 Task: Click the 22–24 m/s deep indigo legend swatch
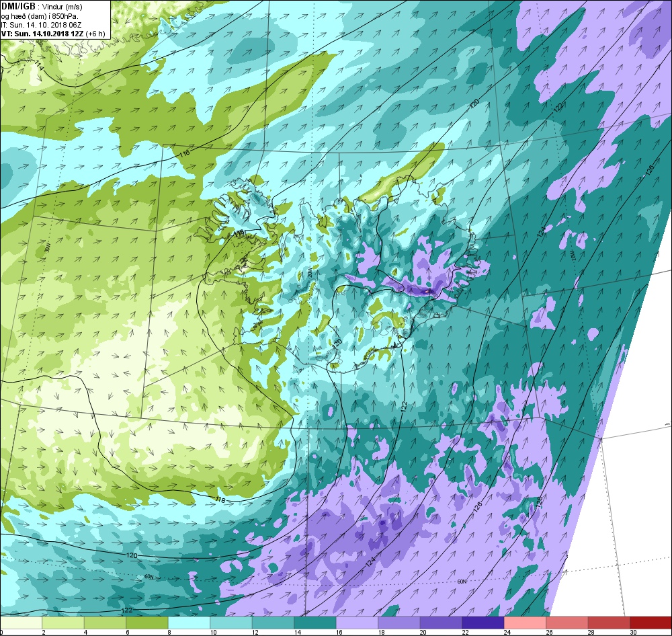coord(483,623)
